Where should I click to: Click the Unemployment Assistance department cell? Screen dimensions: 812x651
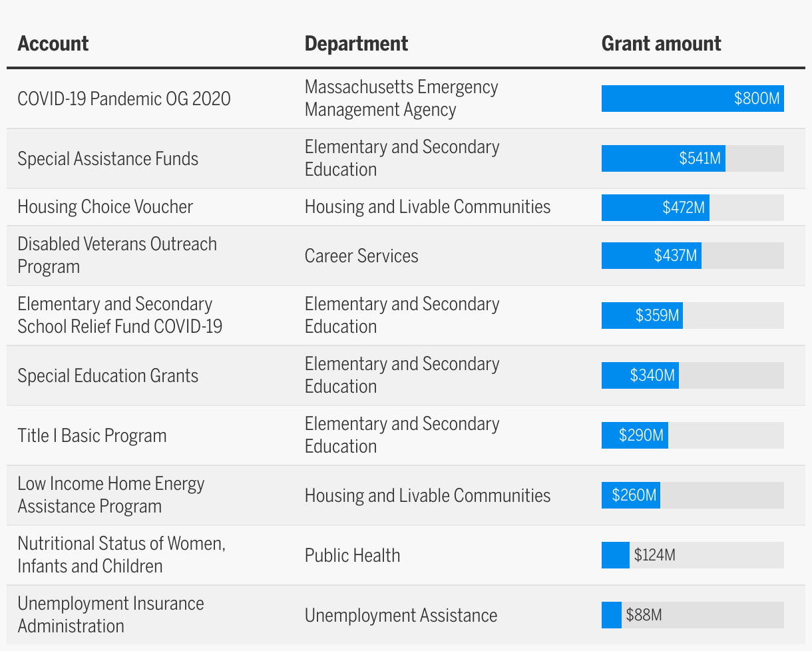coord(401,616)
